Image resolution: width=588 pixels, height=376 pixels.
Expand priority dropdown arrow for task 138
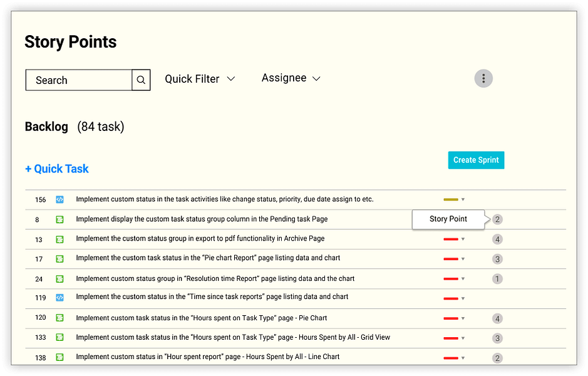coord(463,358)
